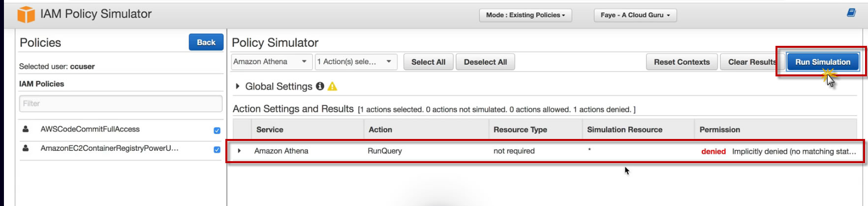Click the Run Simulation button

[822, 62]
